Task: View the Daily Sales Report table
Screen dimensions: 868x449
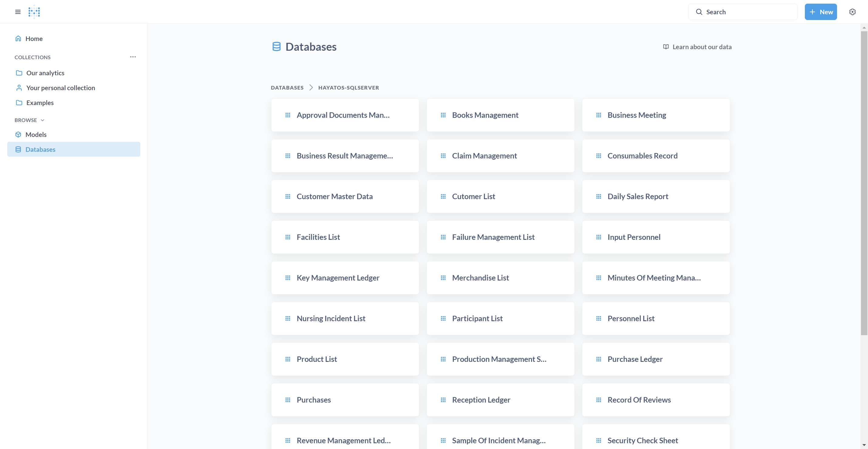Action: pyautogui.click(x=656, y=196)
